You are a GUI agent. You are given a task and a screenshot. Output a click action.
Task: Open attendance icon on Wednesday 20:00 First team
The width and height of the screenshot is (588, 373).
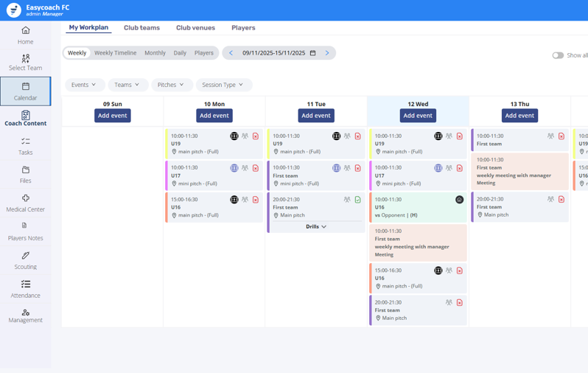click(x=449, y=302)
